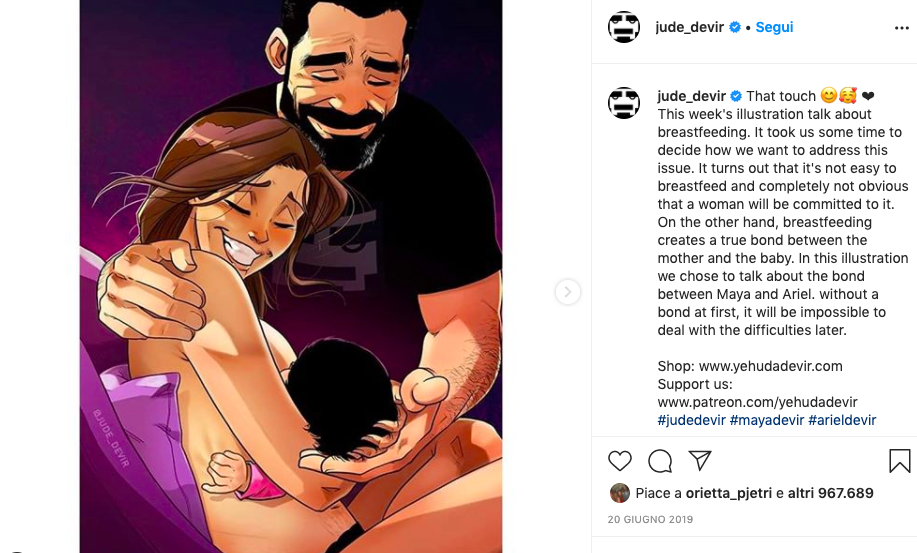Open hashtag #arieldevir
This screenshot has width=917, height=553.
click(x=842, y=420)
